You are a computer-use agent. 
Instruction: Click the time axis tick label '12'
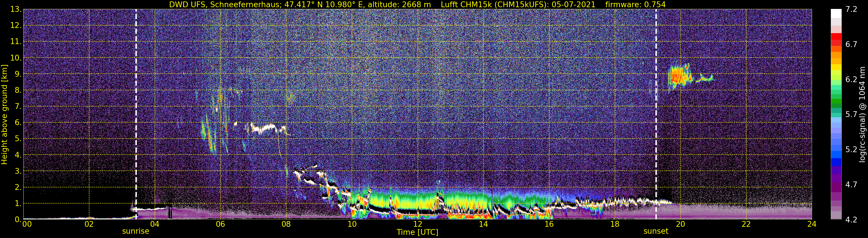[x=417, y=224]
